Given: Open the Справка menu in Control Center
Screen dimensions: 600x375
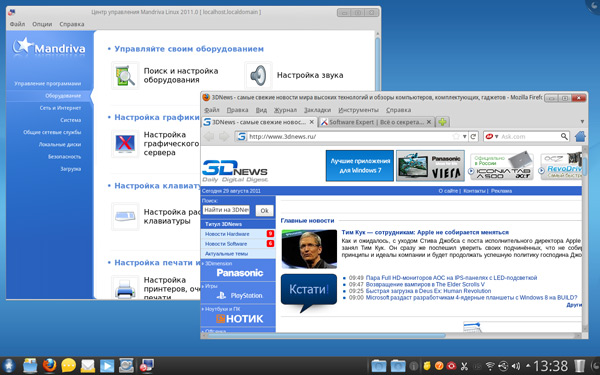Looking at the screenshot, I should pos(72,24).
